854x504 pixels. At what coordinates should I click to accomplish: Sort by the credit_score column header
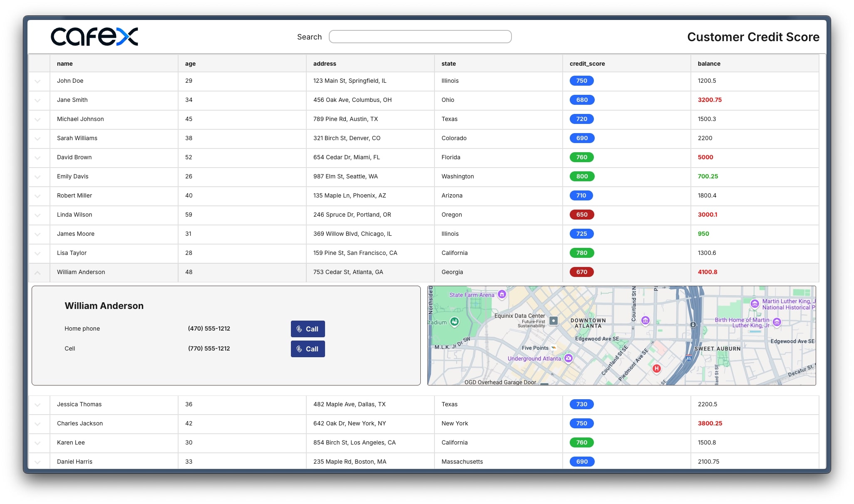(x=587, y=64)
